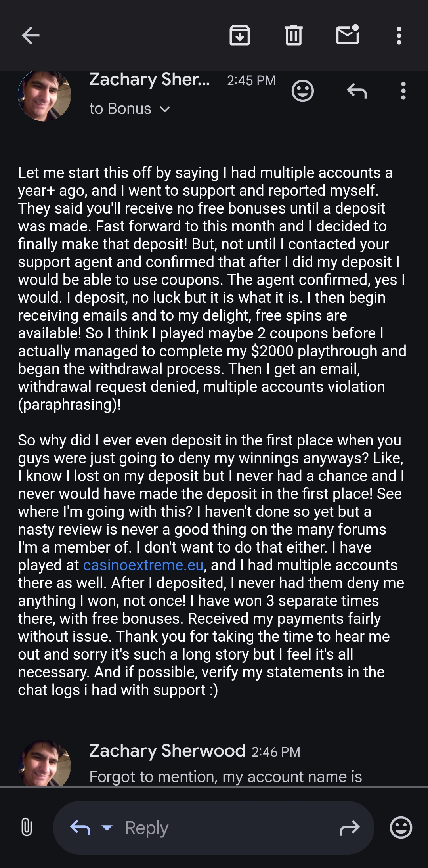Image resolution: width=428 pixels, height=868 pixels.
Task: Open the casinoextreme.eu link
Action: click(143, 565)
